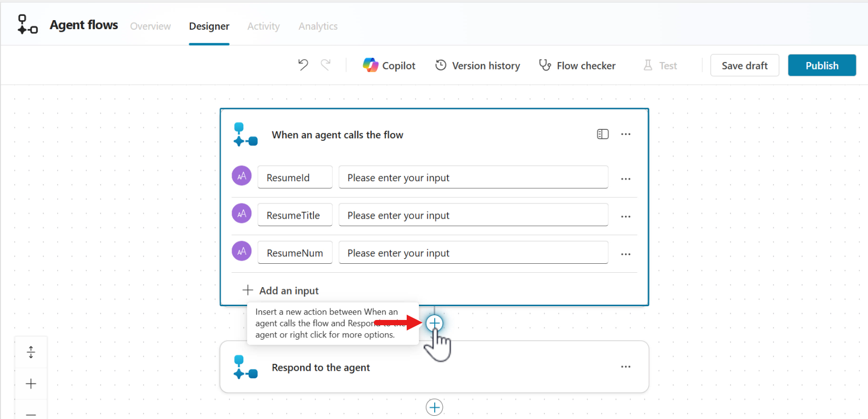Run the Flow checker
This screenshot has width=868, height=419.
tap(577, 66)
